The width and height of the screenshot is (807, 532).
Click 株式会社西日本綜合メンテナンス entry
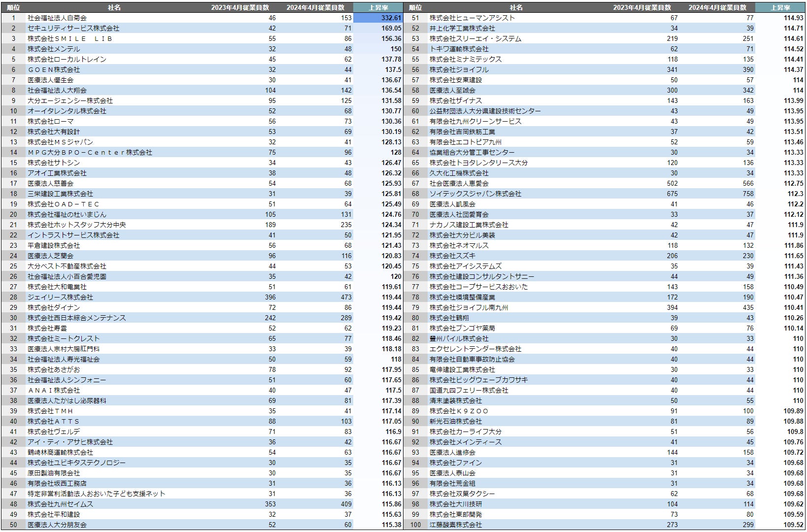tap(77, 318)
